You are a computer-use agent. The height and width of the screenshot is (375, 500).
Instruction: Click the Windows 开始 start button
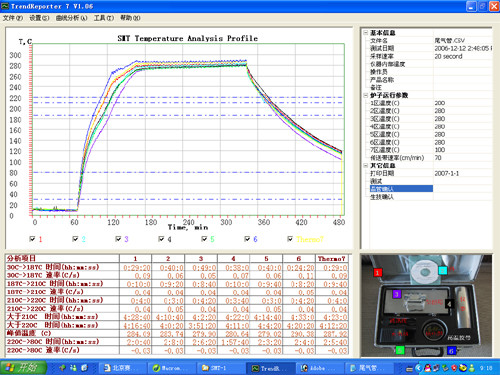pos(23,367)
